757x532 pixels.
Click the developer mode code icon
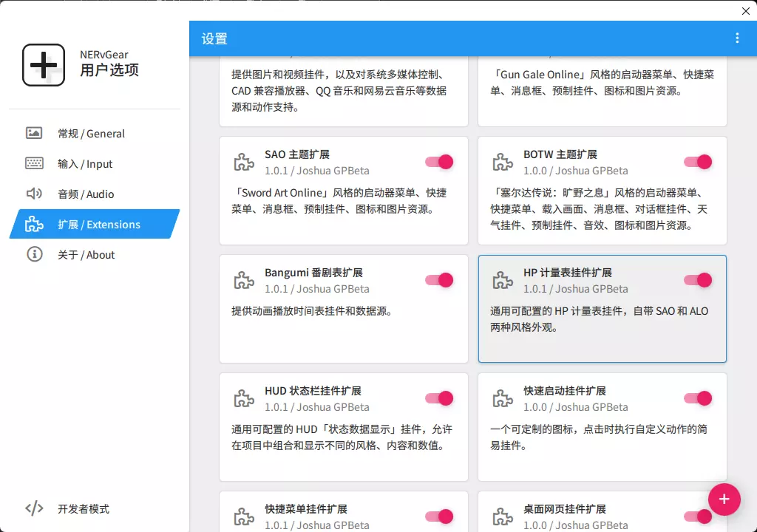click(x=34, y=508)
